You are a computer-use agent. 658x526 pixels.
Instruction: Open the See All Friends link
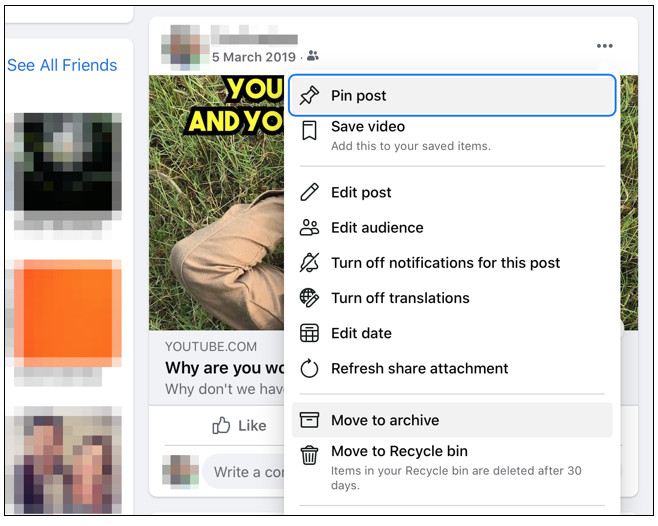tap(62, 65)
